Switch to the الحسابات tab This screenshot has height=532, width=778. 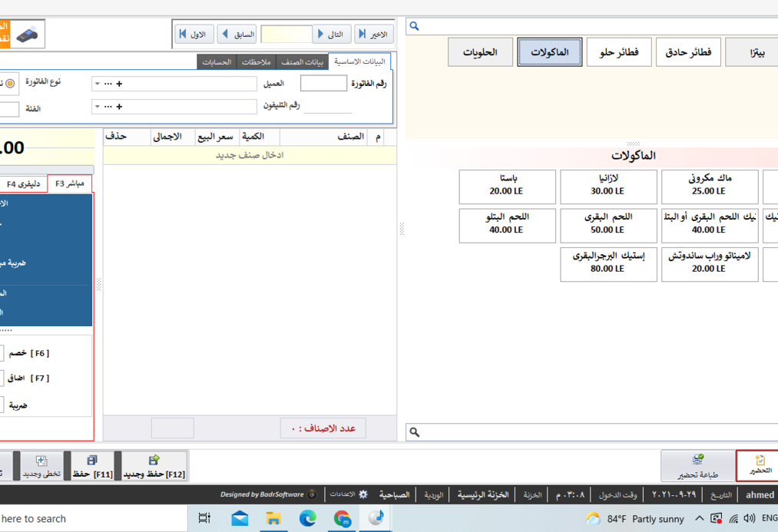click(x=217, y=61)
